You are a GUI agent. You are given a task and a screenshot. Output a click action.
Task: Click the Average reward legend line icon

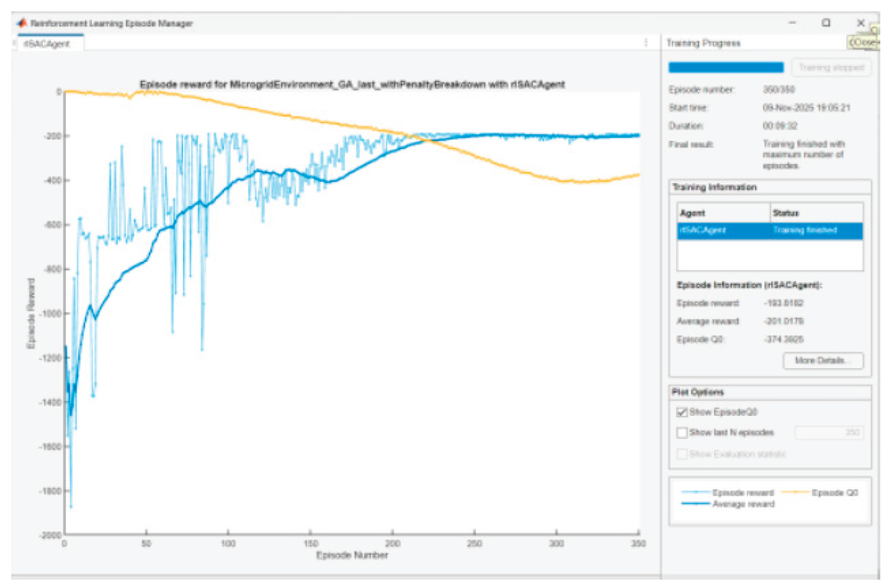[696, 504]
